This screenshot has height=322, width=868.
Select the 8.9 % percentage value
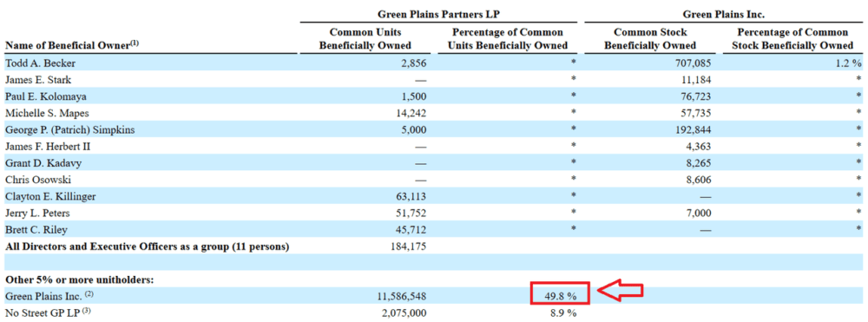[562, 313]
